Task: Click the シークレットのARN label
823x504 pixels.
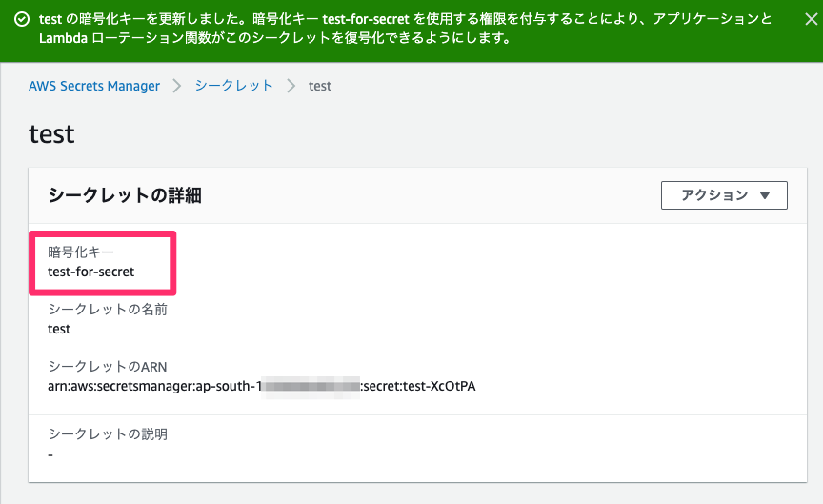Action: pyautogui.click(x=107, y=367)
